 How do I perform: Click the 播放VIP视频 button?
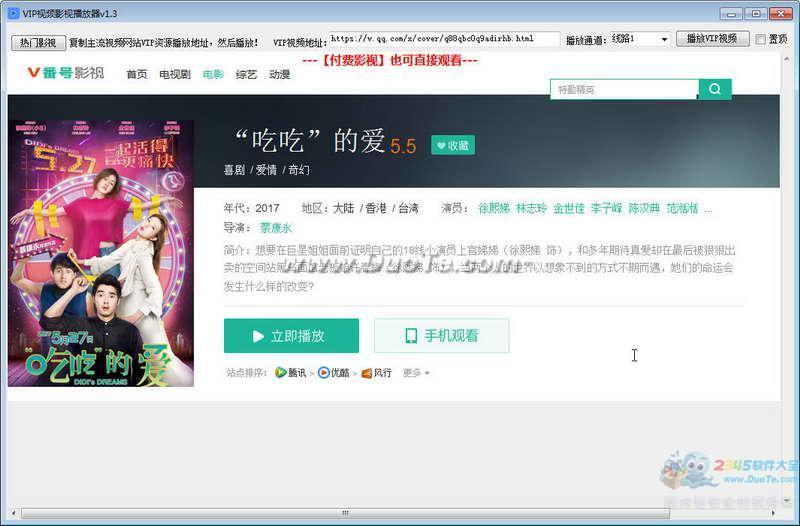pos(712,38)
